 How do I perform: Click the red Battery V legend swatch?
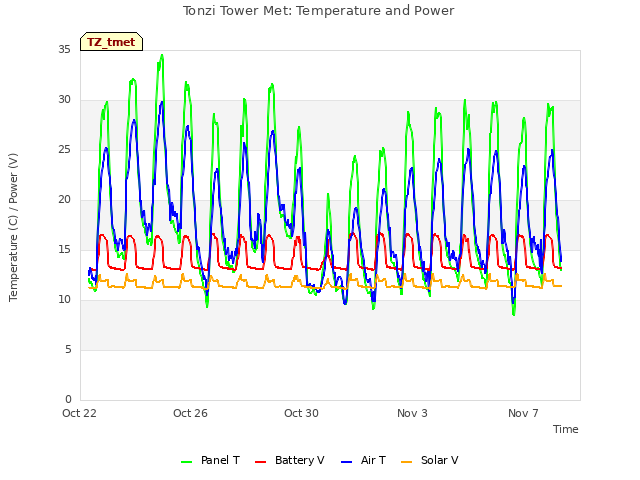point(260,462)
